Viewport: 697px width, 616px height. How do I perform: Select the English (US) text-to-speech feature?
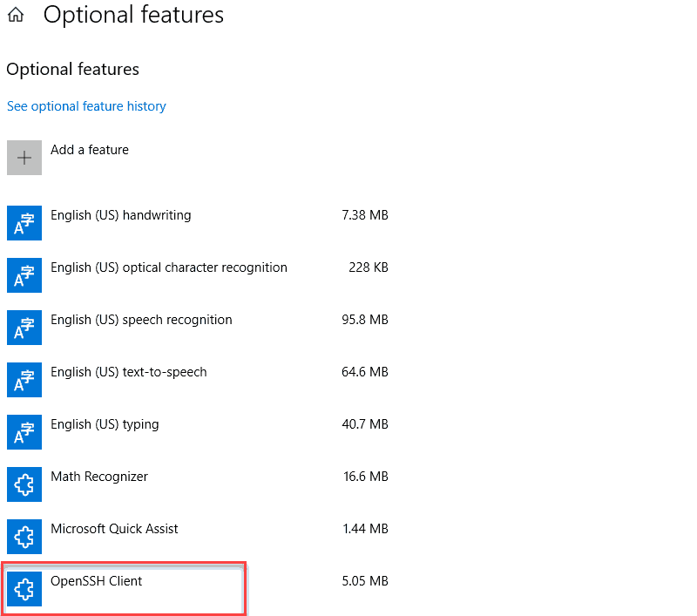129,371
